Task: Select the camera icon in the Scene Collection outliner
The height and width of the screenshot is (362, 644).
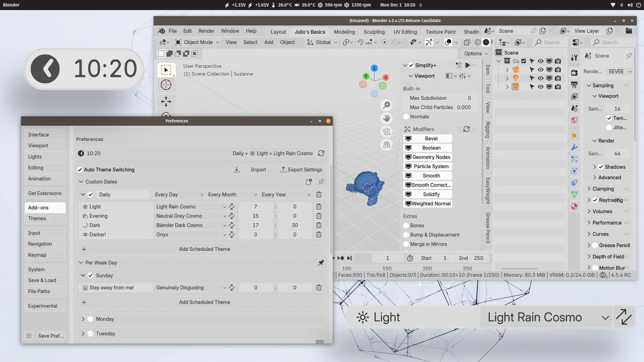Action: point(516,69)
